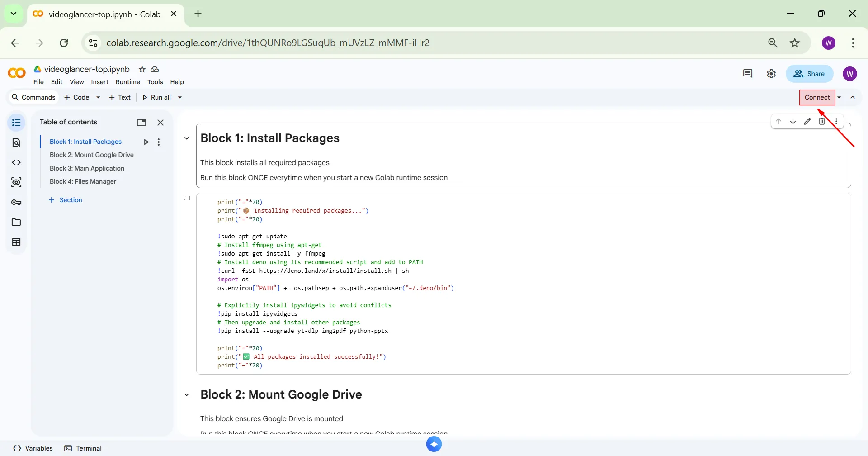Open the table grid sidebar icon

pyautogui.click(x=16, y=242)
